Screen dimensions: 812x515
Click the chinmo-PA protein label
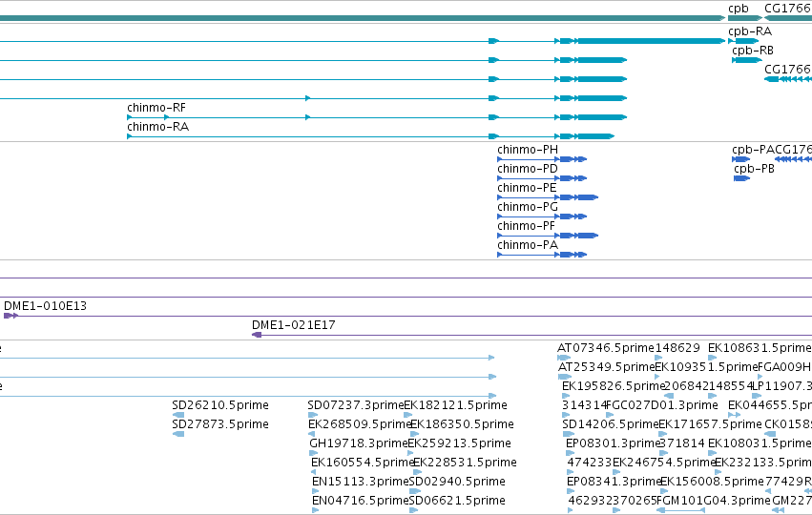[x=528, y=245]
